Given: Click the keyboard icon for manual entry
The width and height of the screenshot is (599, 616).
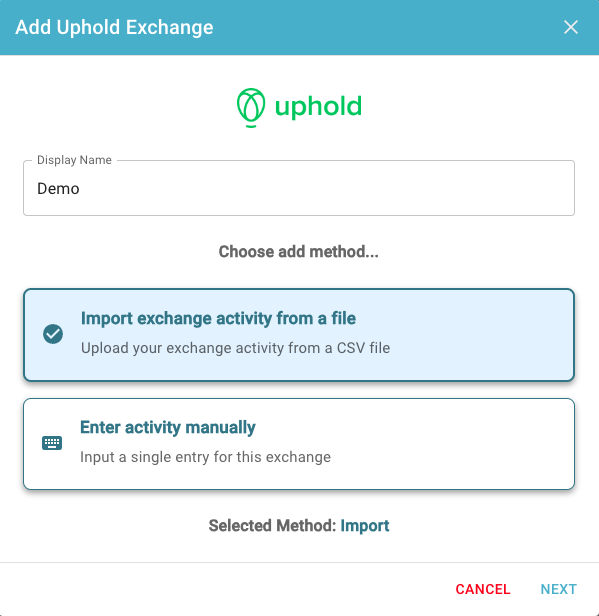Looking at the screenshot, I should coord(52,443).
